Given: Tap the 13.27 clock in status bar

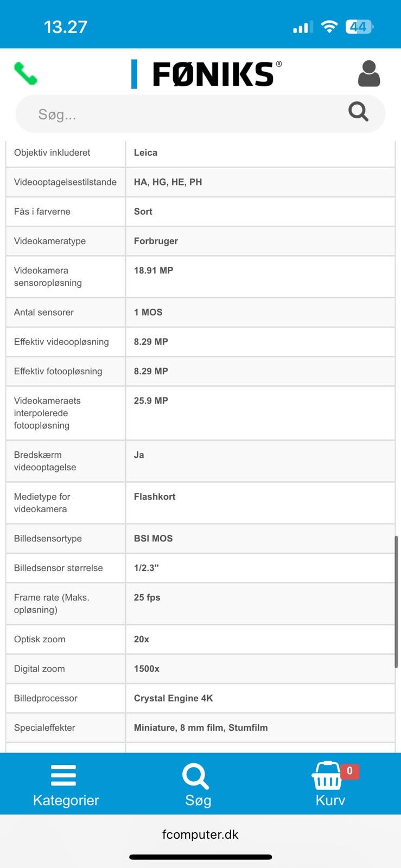Looking at the screenshot, I should pos(65,27).
